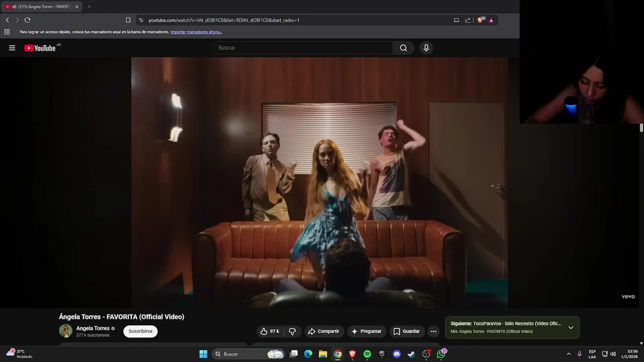Open the Ángela Torres channel avatar
The width and height of the screenshot is (644, 362).
[x=65, y=331]
